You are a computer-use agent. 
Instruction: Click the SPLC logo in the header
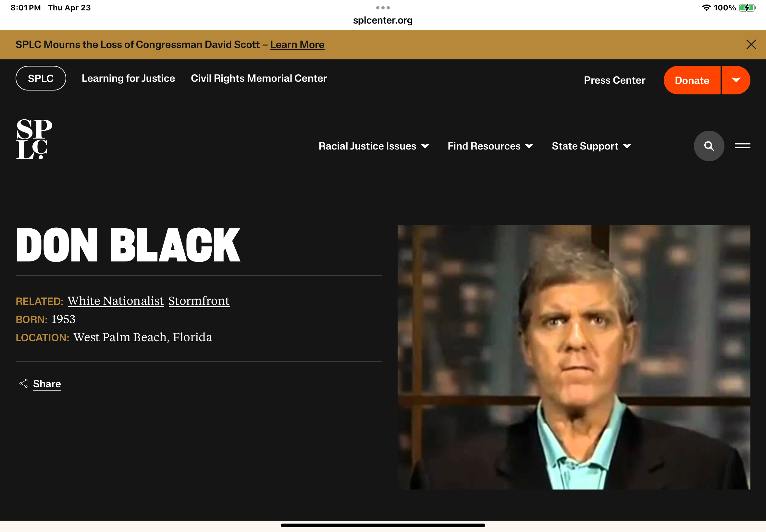tap(34, 139)
